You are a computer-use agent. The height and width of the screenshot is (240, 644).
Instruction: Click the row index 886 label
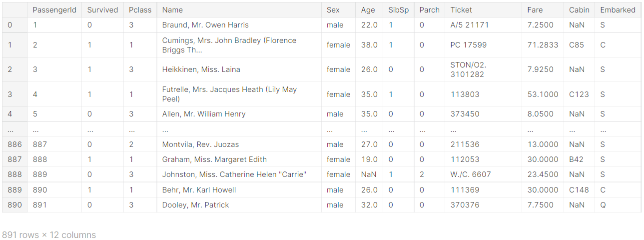pyautogui.click(x=14, y=144)
